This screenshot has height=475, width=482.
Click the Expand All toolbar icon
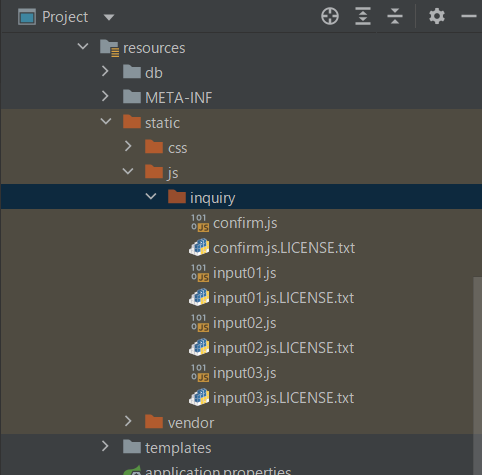click(x=363, y=16)
